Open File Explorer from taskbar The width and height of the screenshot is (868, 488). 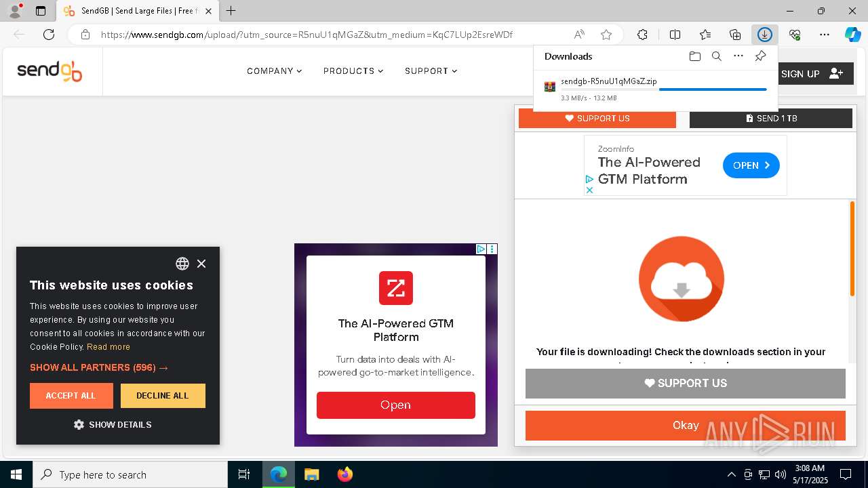[311, 474]
